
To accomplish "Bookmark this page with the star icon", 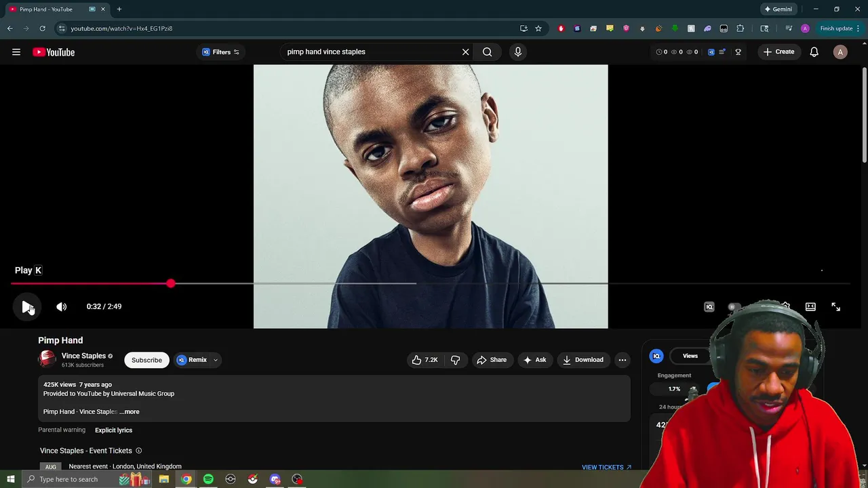I will [x=538, y=28].
